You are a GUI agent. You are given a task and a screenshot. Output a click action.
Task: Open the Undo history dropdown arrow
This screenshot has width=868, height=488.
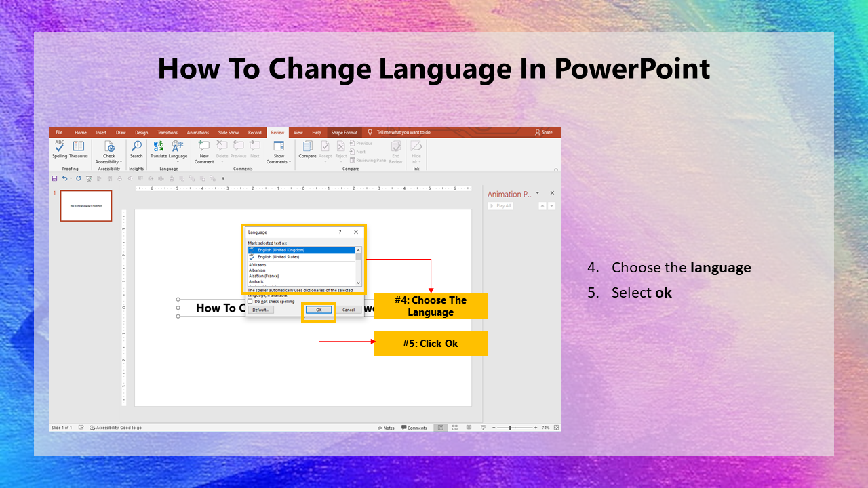(x=71, y=178)
